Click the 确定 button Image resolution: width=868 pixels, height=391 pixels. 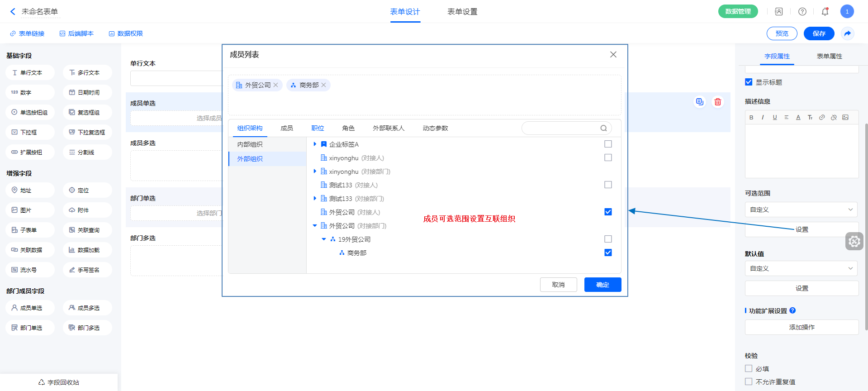point(602,285)
